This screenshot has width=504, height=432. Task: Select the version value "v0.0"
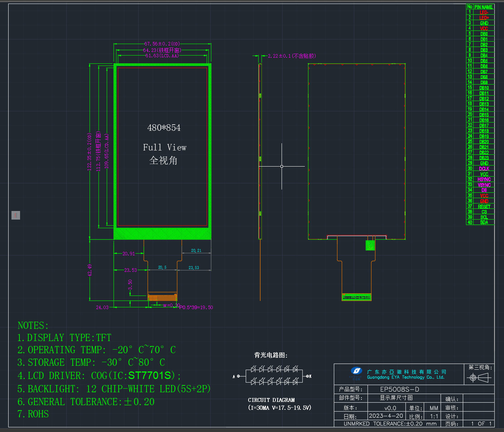390,408
